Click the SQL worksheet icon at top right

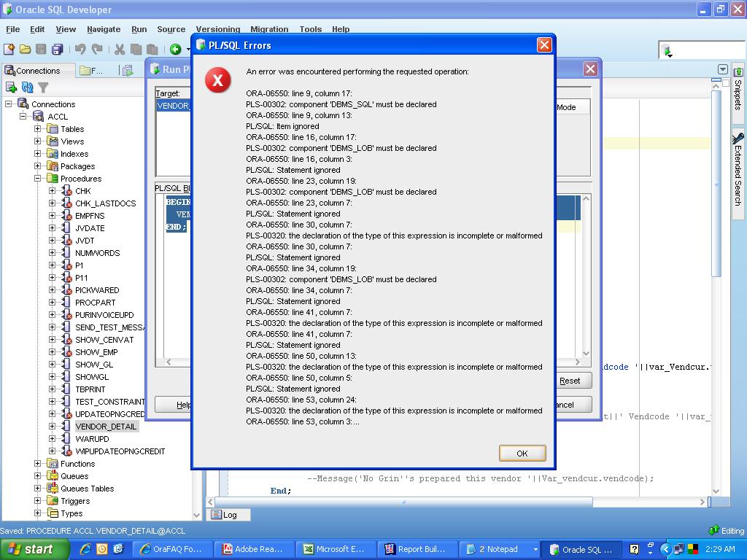[667, 50]
